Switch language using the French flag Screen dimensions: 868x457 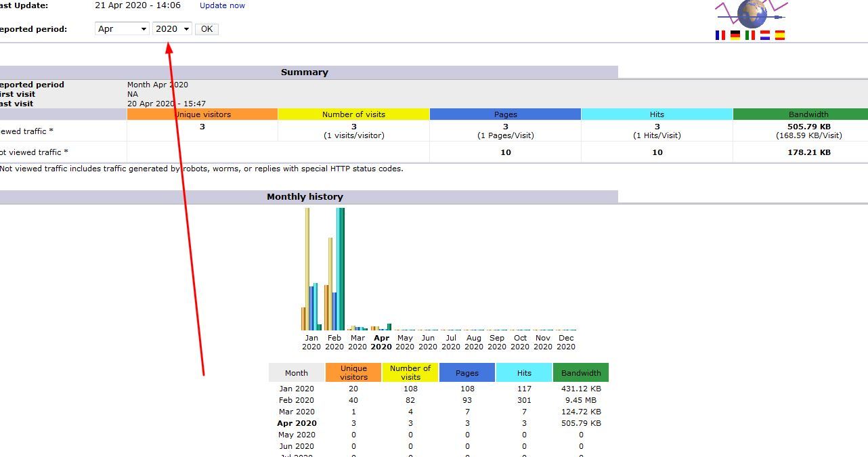coord(720,35)
